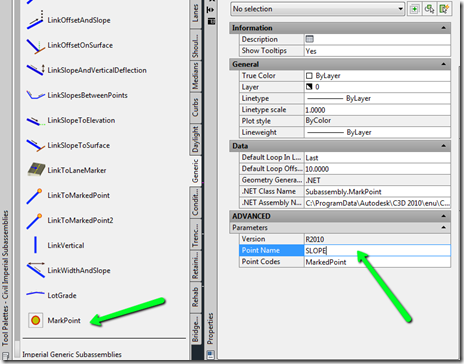464x364 pixels.
Task: Open the Trench palette tab
Action: pos(195,234)
